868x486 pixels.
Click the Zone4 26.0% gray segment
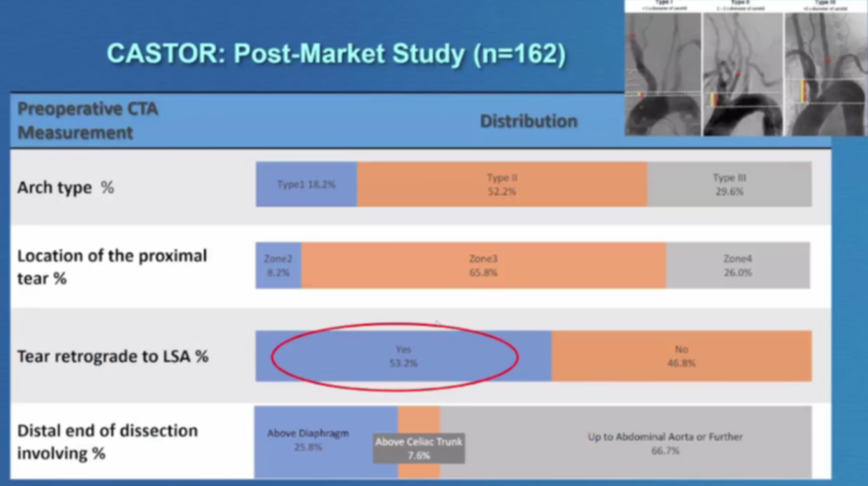click(x=737, y=265)
